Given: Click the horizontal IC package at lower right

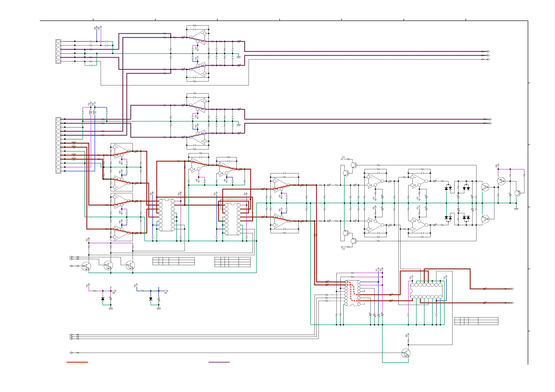Looking at the screenshot, I should (x=426, y=291).
